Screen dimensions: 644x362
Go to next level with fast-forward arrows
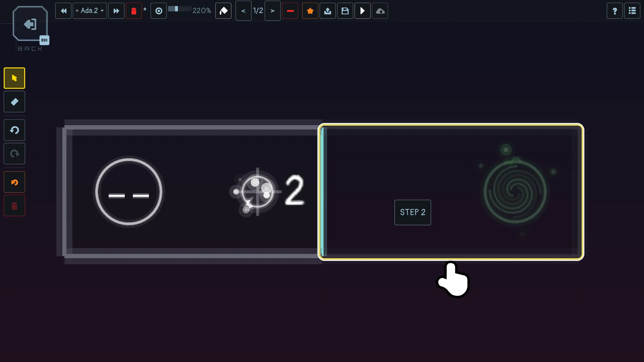coord(116,11)
